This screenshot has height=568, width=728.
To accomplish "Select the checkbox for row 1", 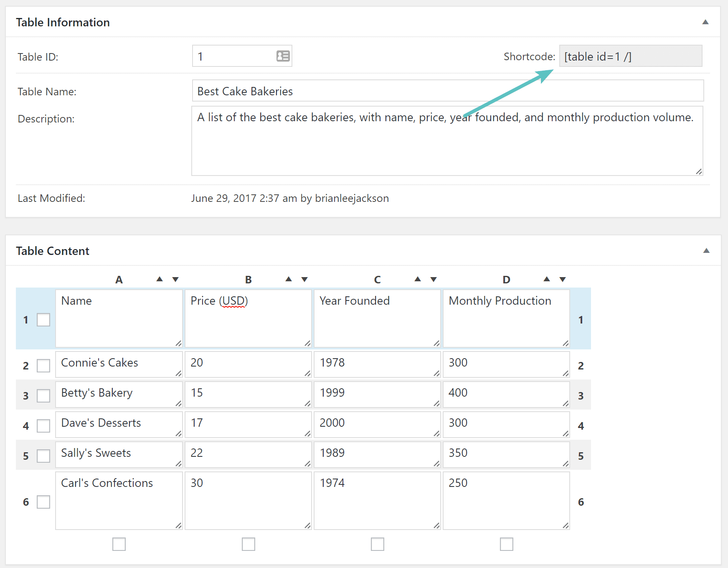I will click(43, 319).
